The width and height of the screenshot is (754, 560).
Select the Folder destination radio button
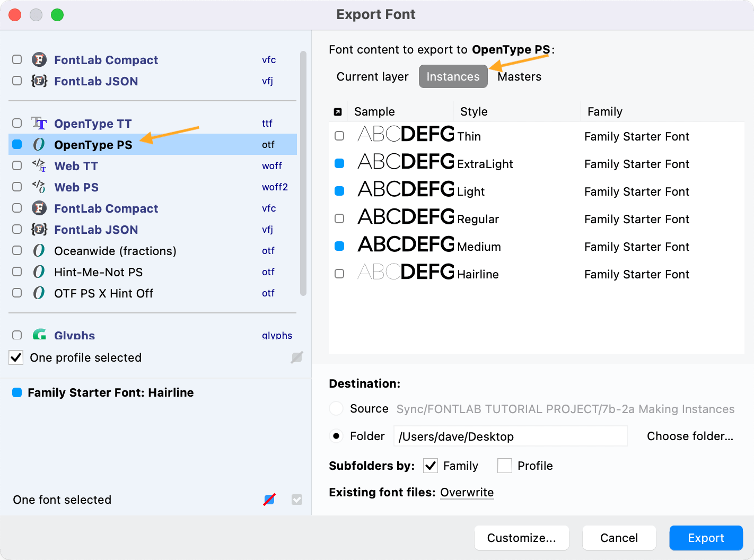[336, 436]
